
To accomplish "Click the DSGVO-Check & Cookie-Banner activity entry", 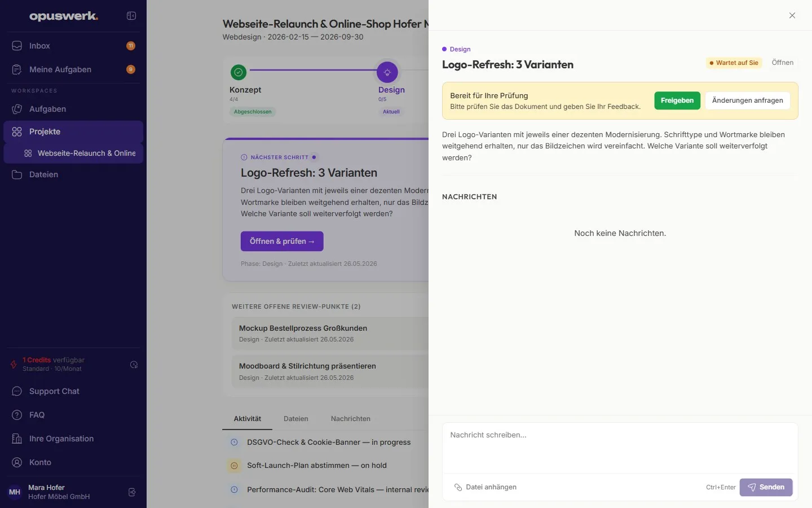I will 329,443.
